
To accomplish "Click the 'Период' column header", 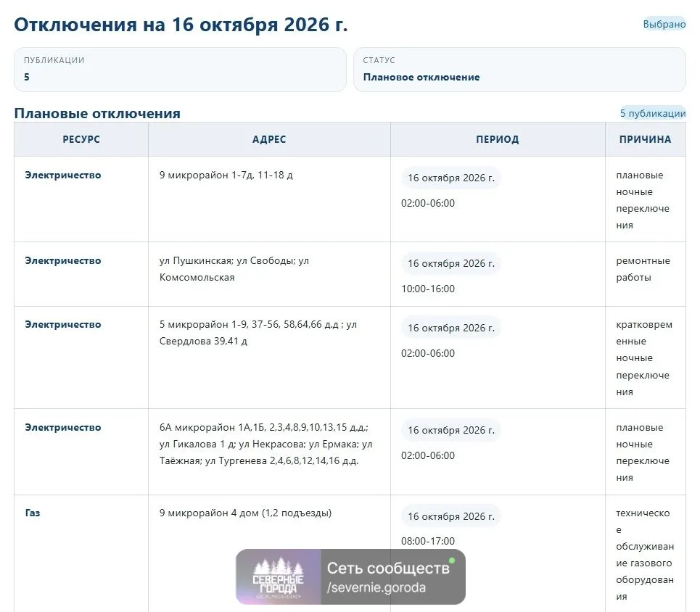I will tap(498, 139).
